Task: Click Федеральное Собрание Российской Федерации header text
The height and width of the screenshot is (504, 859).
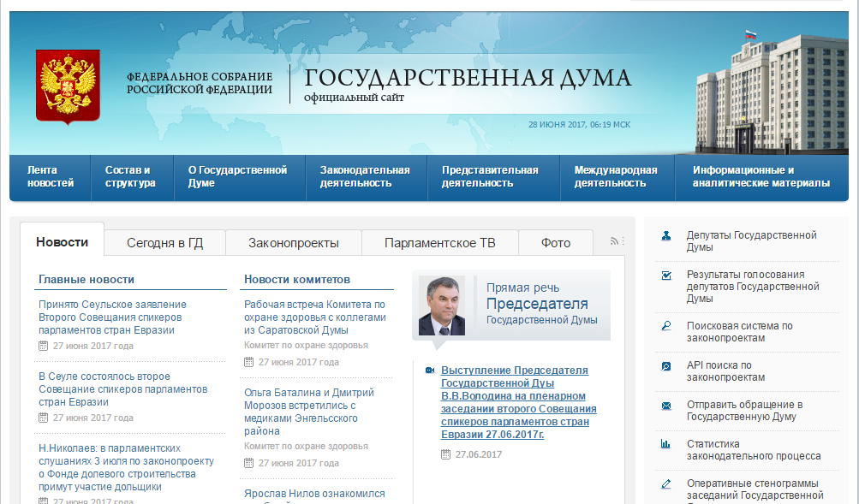Action: 200,83
